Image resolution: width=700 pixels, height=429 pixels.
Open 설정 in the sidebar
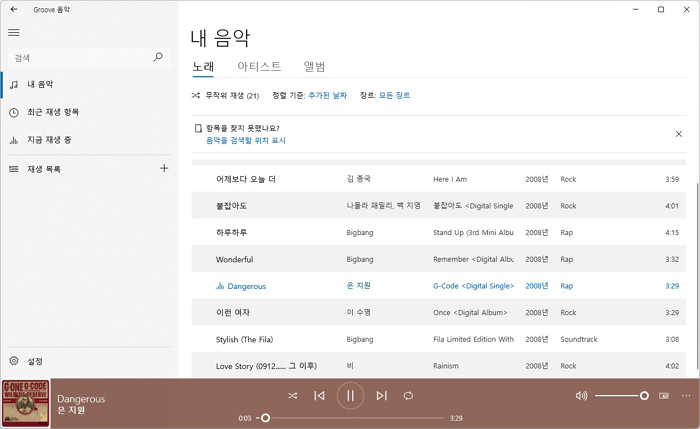point(35,361)
